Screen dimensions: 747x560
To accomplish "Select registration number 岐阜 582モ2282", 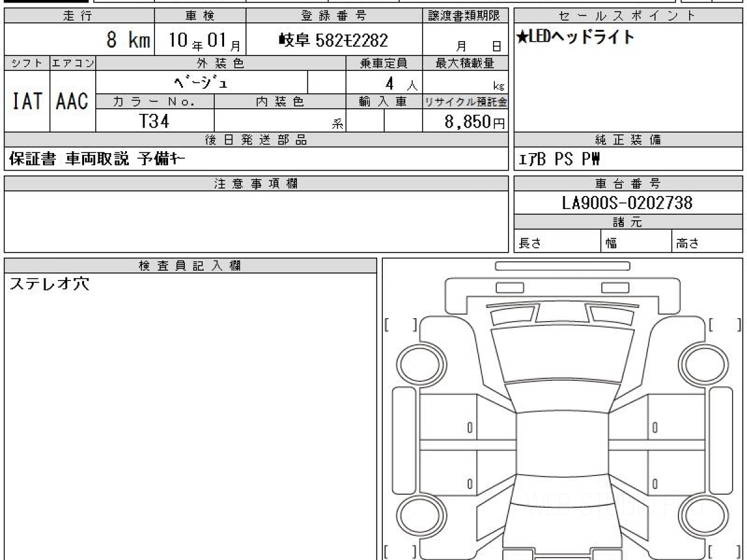I will tap(334, 40).
